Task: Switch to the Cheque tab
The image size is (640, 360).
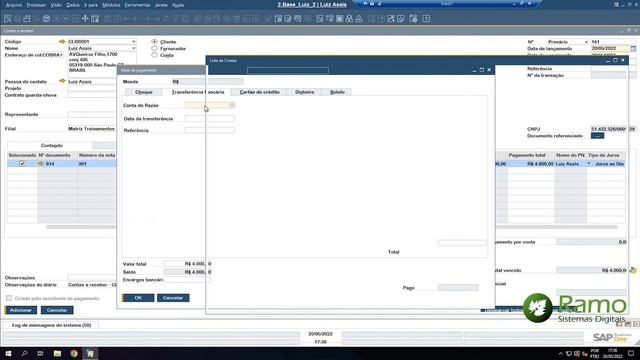Action: [144, 92]
